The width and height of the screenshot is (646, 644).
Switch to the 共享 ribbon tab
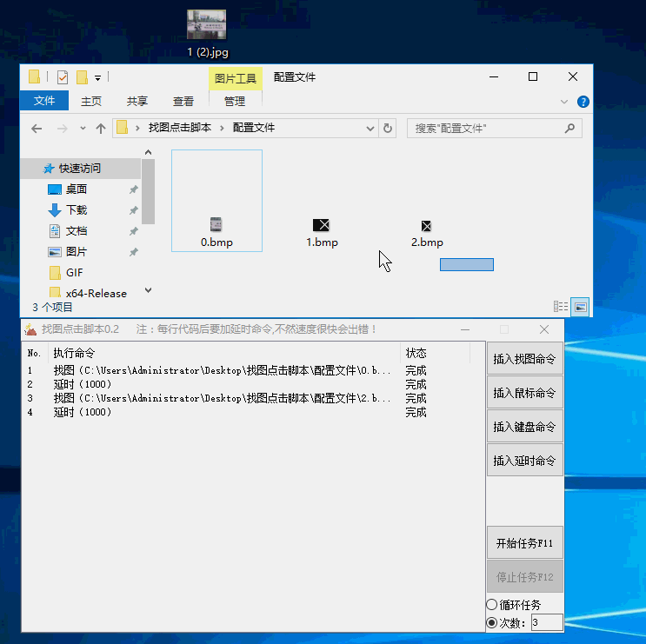pos(137,102)
